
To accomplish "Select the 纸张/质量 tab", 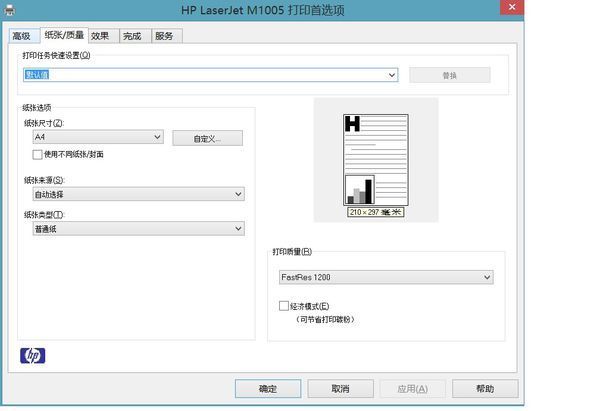I will click(x=63, y=35).
